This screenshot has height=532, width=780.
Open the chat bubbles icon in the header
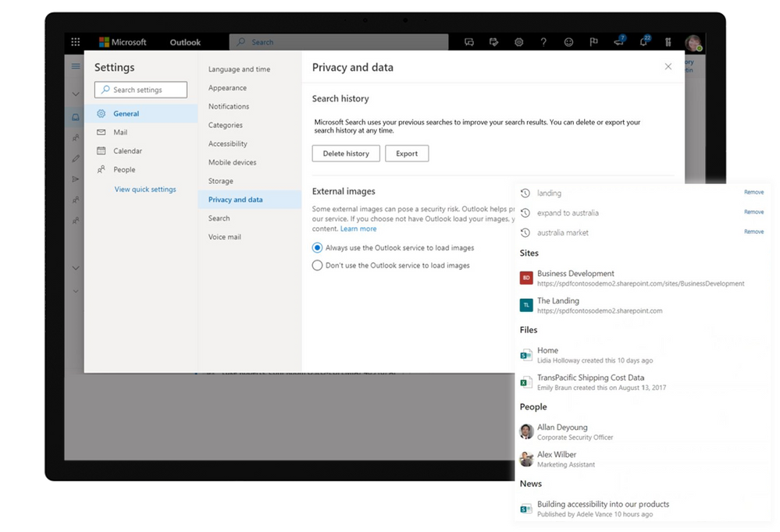(469, 42)
